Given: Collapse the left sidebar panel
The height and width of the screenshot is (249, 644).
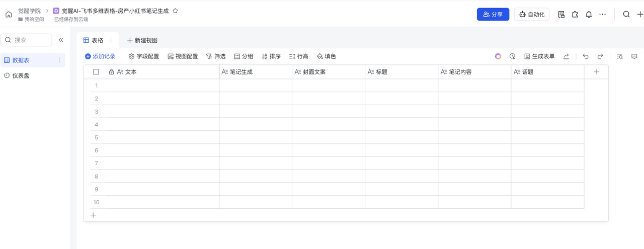Looking at the screenshot, I should coord(61,40).
